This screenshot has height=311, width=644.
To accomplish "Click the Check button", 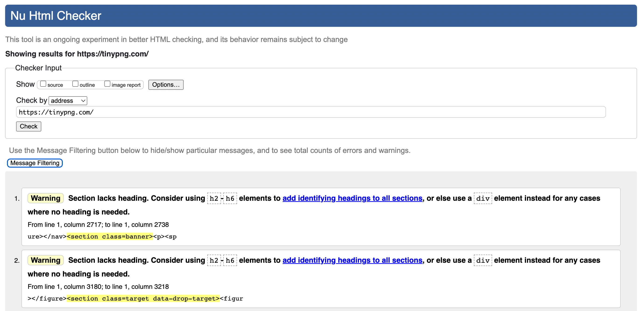I will (x=28, y=126).
